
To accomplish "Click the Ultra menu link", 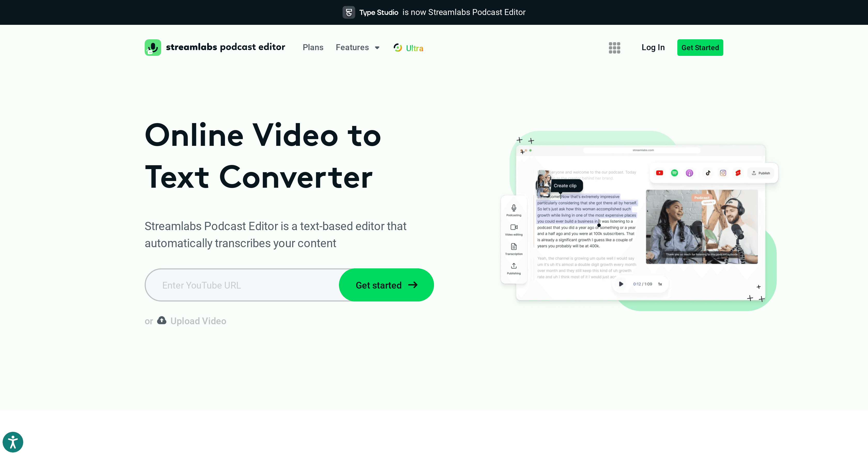I will [408, 48].
